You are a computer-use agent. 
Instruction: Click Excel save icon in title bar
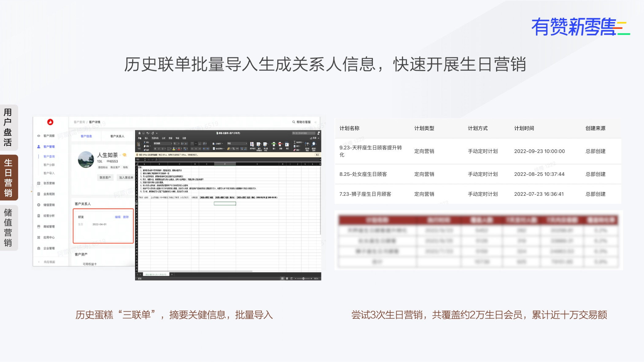tap(143, 133)
